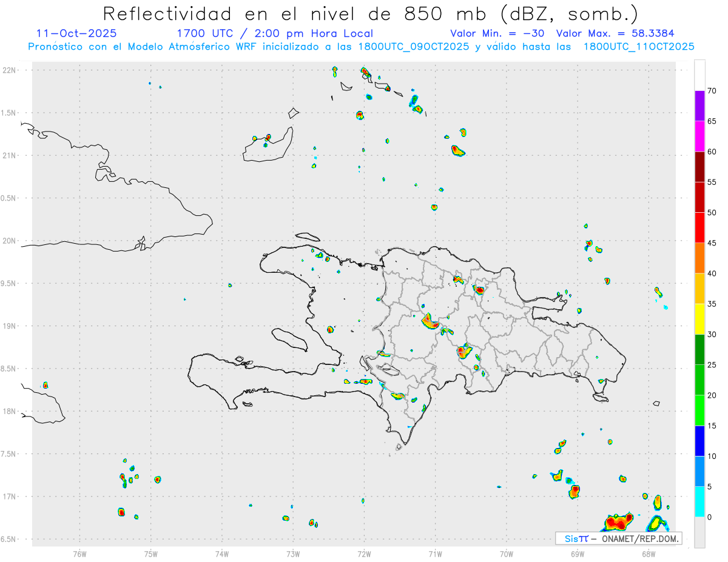Viewport: 728px width, 562px height.
Task: Click the '73W' longitude label
Action: click(x=293, y=554)
